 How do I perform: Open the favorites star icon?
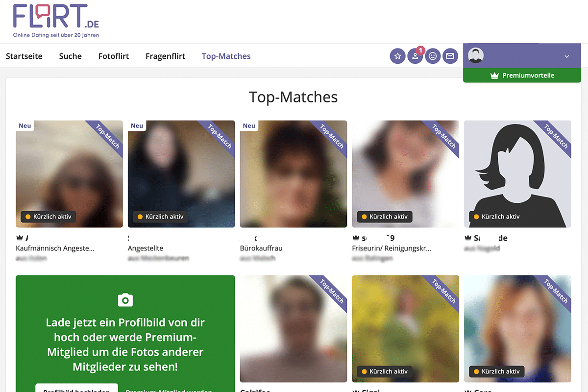pyautogui.click(x=397, y=56)
